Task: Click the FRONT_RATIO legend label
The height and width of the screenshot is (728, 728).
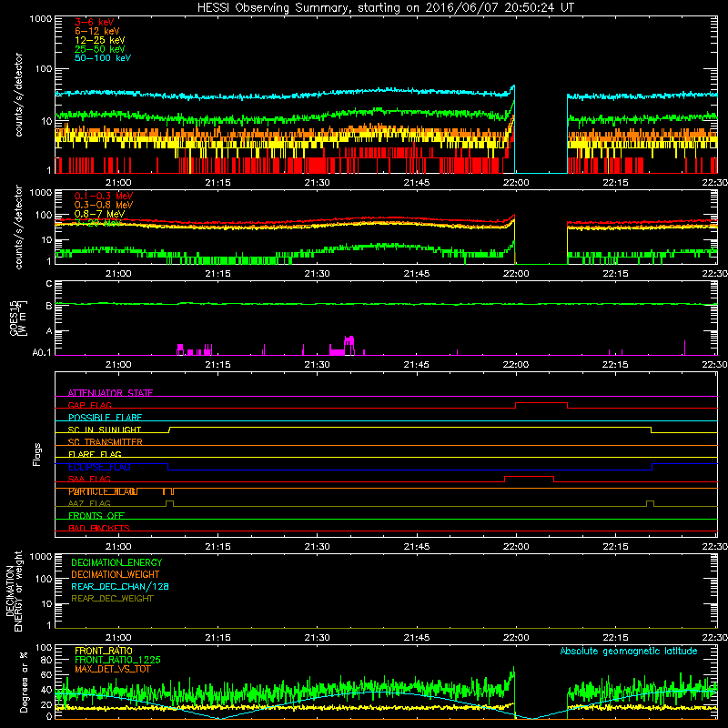Action: pos(104,651)
